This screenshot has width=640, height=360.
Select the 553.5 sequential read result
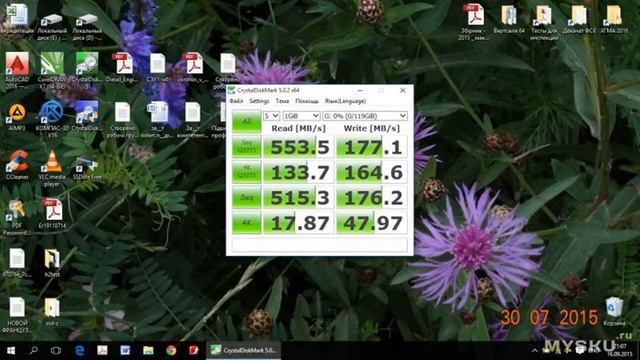(299, 147)
